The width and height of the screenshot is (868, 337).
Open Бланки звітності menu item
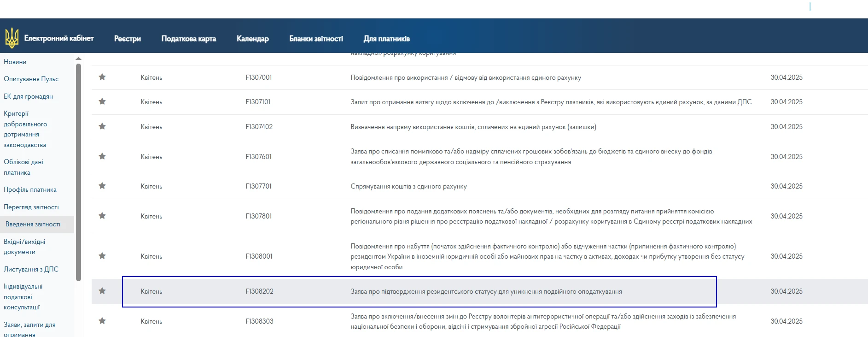click(x=316, y=39)
